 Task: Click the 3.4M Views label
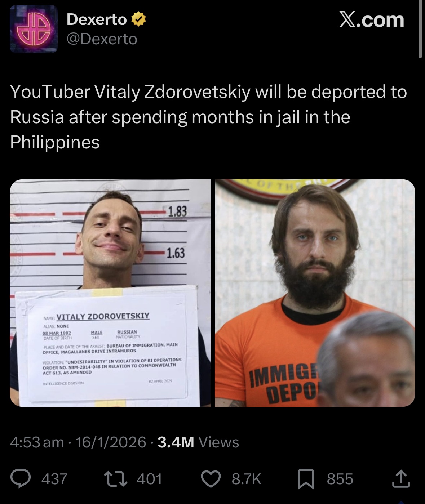coord(198,442)
